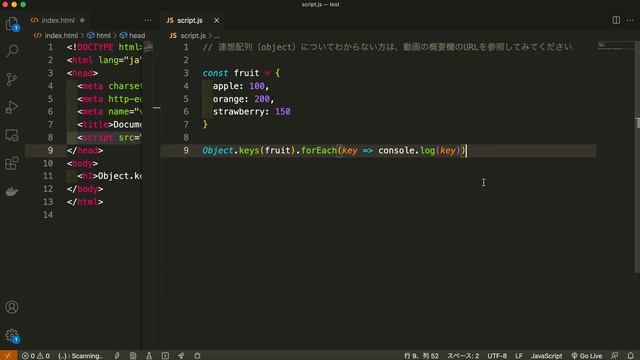The image size is (640, 360).
Task: Open more actions for left editor group
Action: tap(148, 20)
